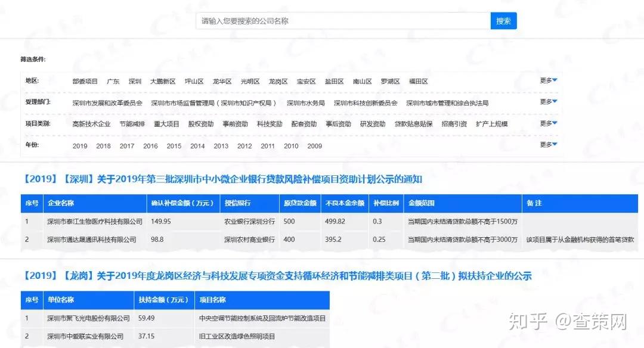Expand the 更多 dropdown for 年份 filters
The width and height of the screenshot is (644, 348).
click(548, 145)
